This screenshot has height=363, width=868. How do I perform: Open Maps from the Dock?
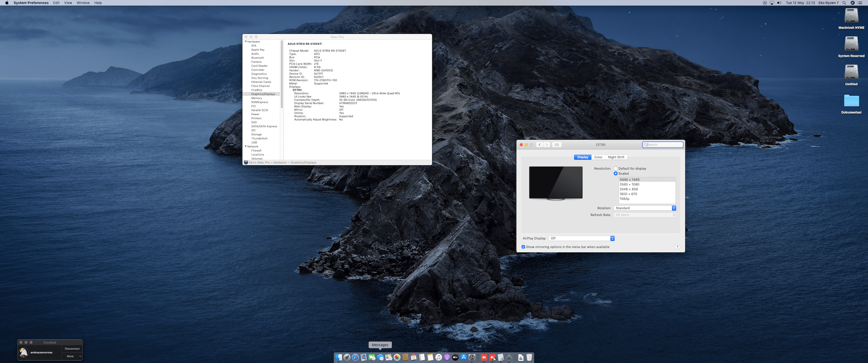388,358
